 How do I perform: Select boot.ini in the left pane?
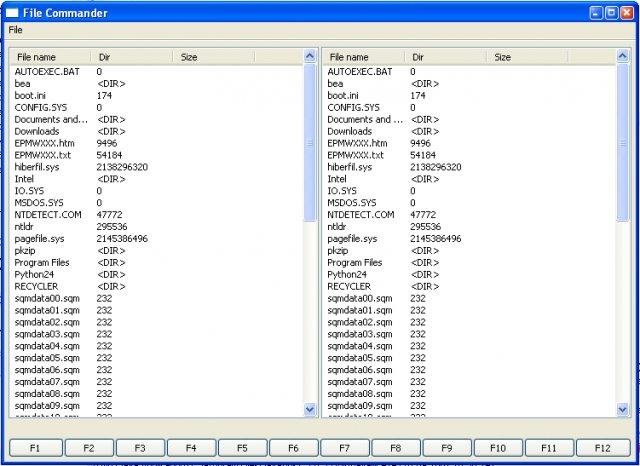[x=30, y=95]
